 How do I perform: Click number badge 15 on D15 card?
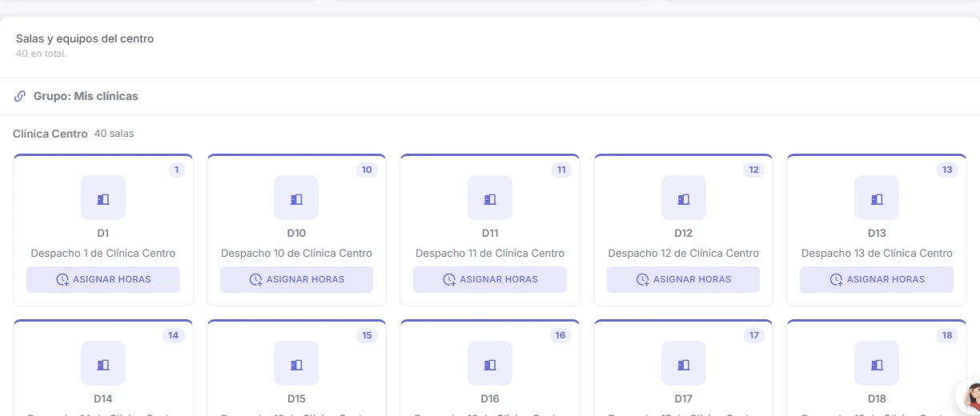click(367, 335)
